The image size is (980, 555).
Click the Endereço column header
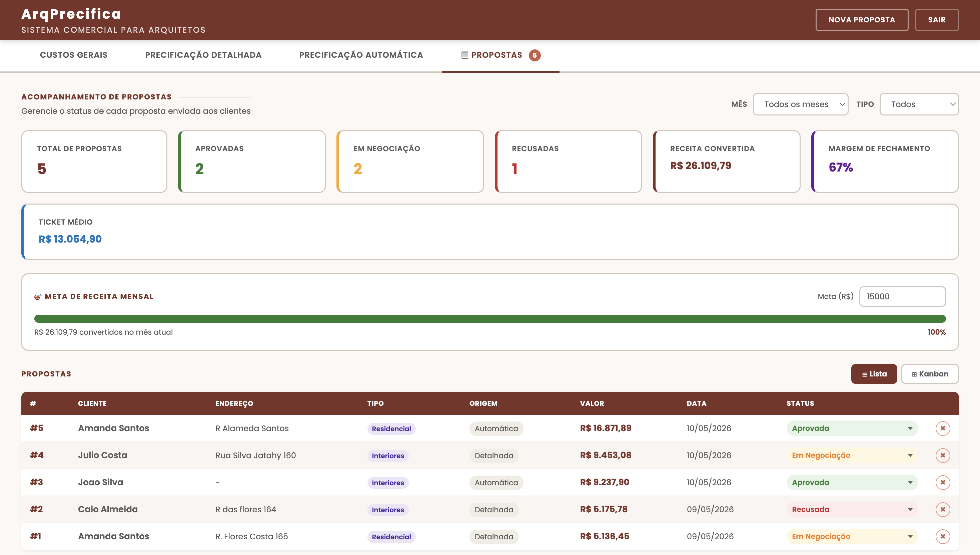tap(234, 404)
